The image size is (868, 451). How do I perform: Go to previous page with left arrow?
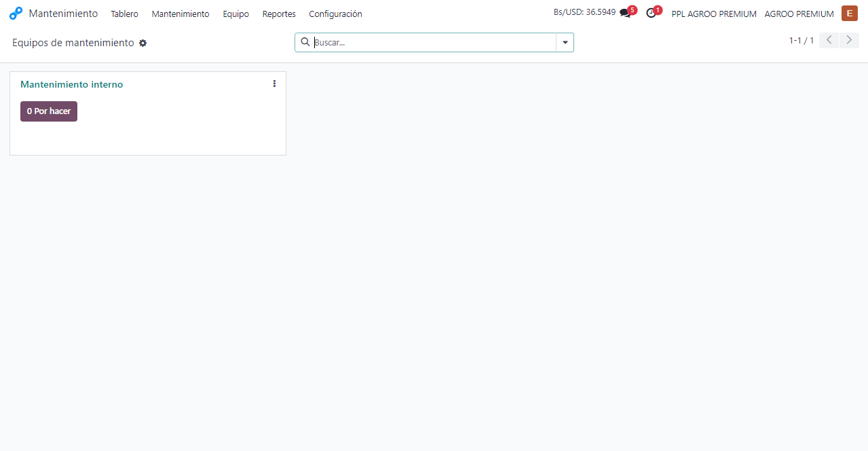click(x=829, y=41)
